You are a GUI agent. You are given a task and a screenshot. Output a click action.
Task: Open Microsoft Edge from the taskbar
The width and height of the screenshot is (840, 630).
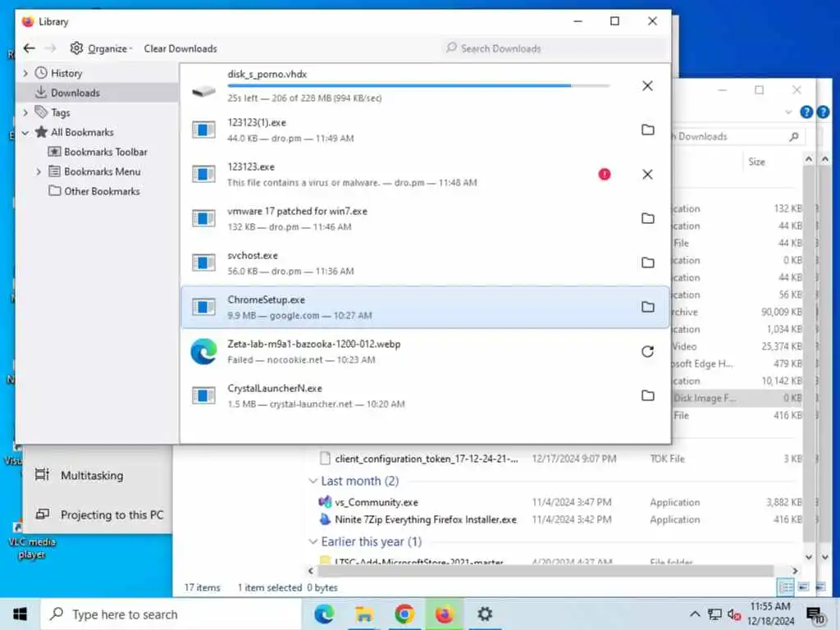pyautogui.click(x=324, y=614)
